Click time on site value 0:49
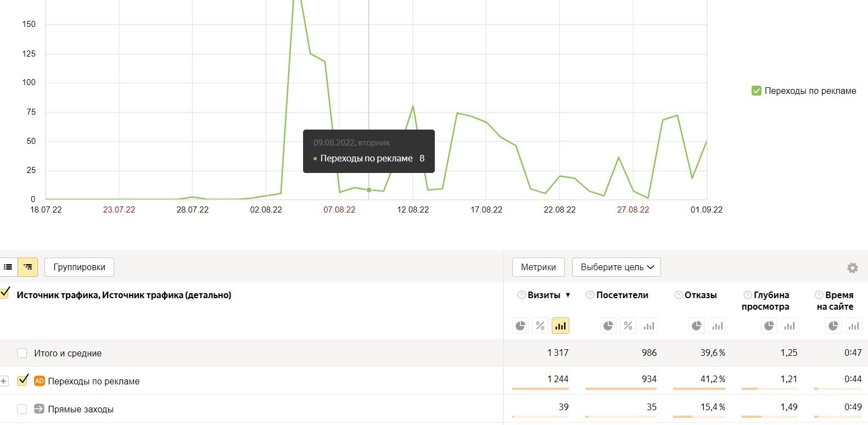 pos(853,407)
